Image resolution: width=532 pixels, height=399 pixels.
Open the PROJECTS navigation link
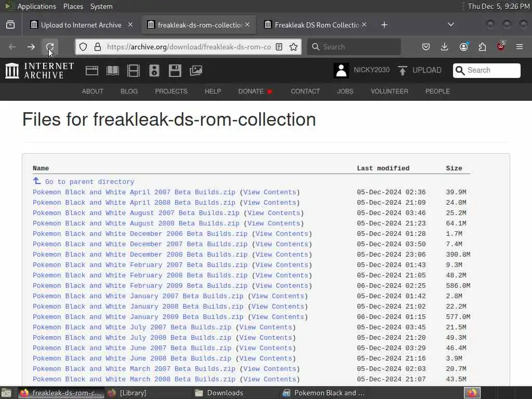click(x=171, y=91)
